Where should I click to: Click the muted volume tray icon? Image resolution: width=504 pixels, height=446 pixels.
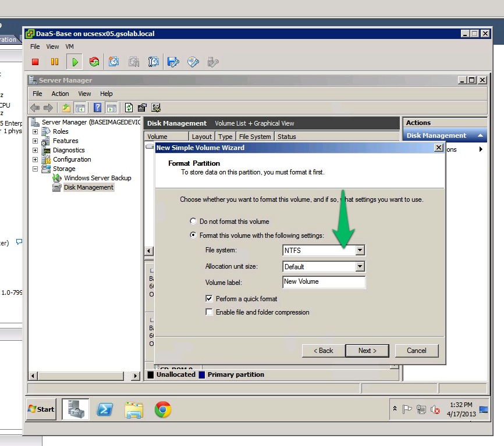click(435, 409)
